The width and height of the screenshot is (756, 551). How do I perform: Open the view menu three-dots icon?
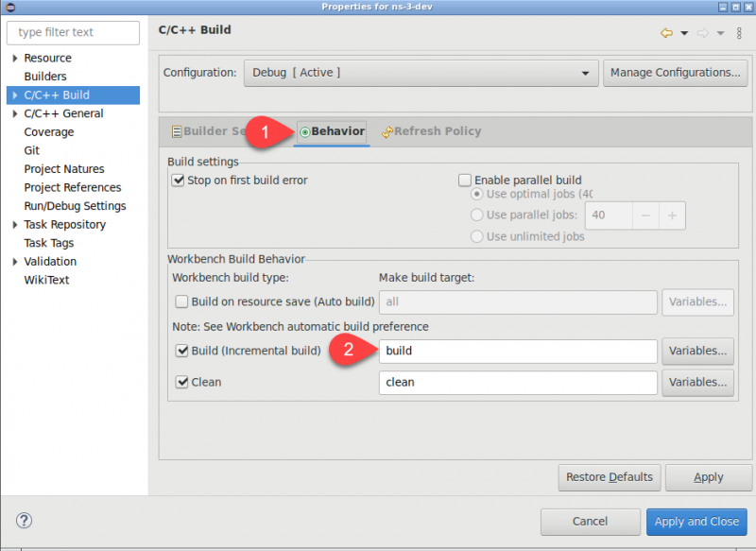[739, 33]
